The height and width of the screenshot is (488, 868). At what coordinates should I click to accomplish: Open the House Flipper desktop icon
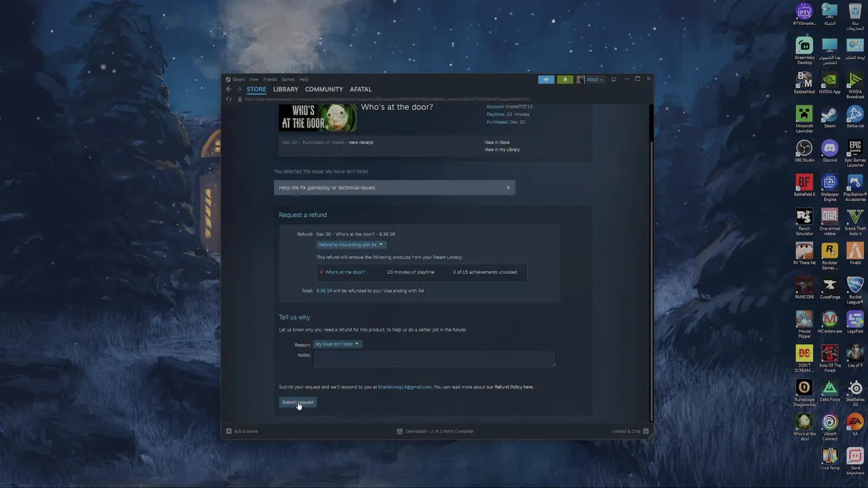click(x=804, y=325)
